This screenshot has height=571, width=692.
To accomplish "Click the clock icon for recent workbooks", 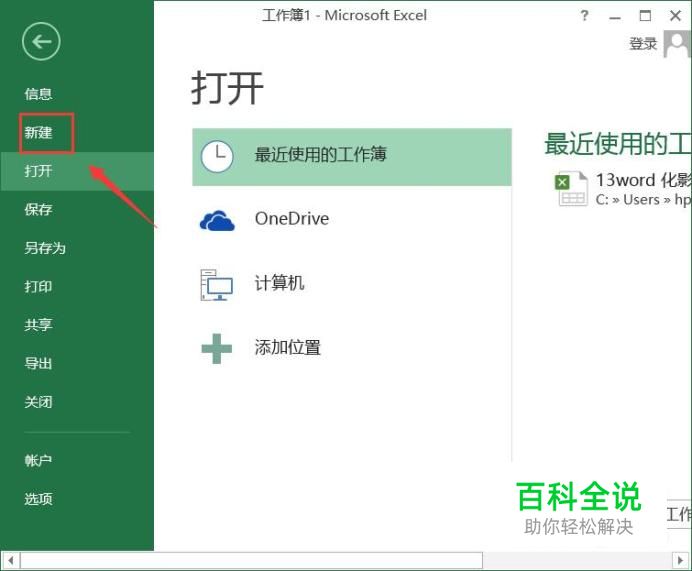I will (217, 156).
